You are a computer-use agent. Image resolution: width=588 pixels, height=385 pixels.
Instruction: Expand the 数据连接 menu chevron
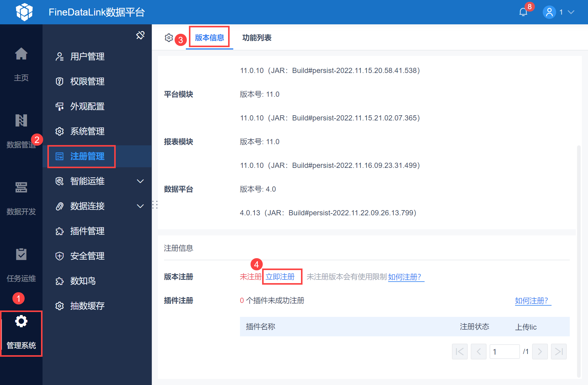(140, 206)
